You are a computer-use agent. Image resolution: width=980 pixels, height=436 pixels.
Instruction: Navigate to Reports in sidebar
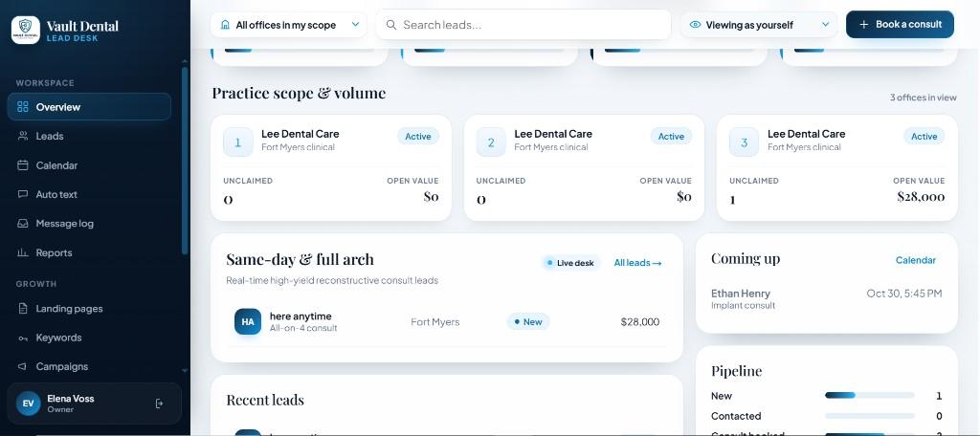tap(89, 252)
